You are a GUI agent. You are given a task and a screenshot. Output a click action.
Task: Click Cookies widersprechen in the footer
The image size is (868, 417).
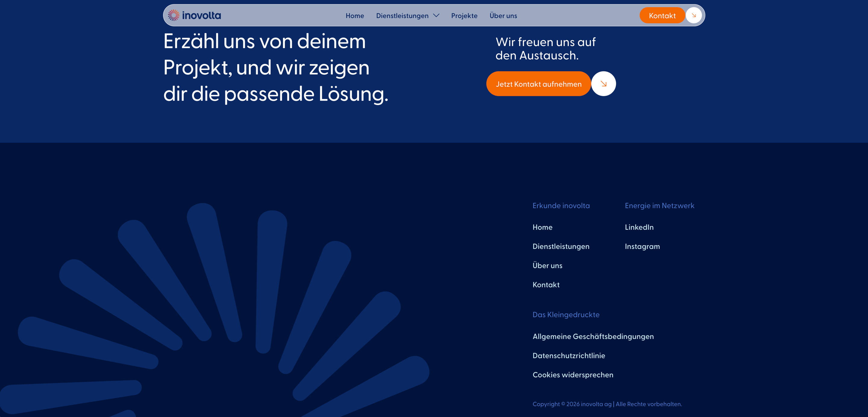573,375
